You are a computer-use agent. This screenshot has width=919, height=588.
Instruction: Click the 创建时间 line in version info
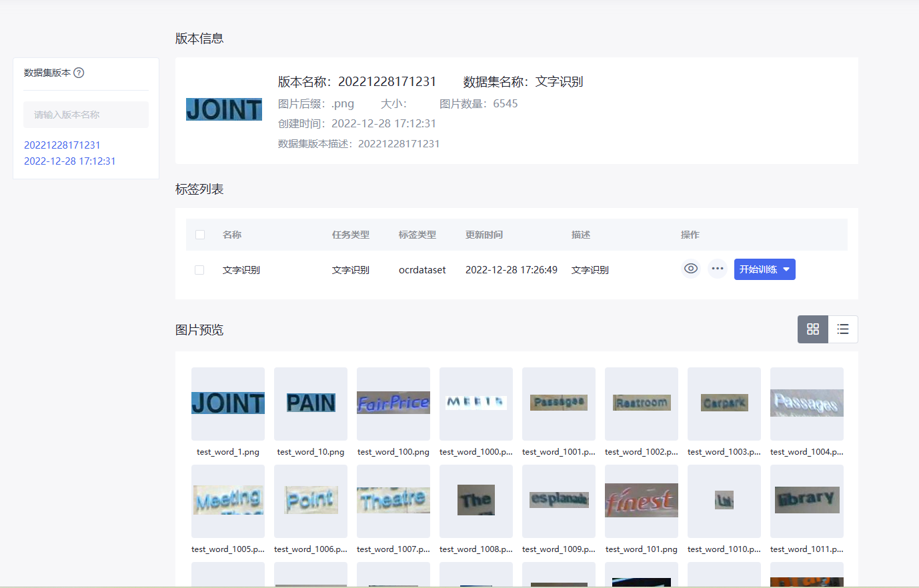(357, 123)
